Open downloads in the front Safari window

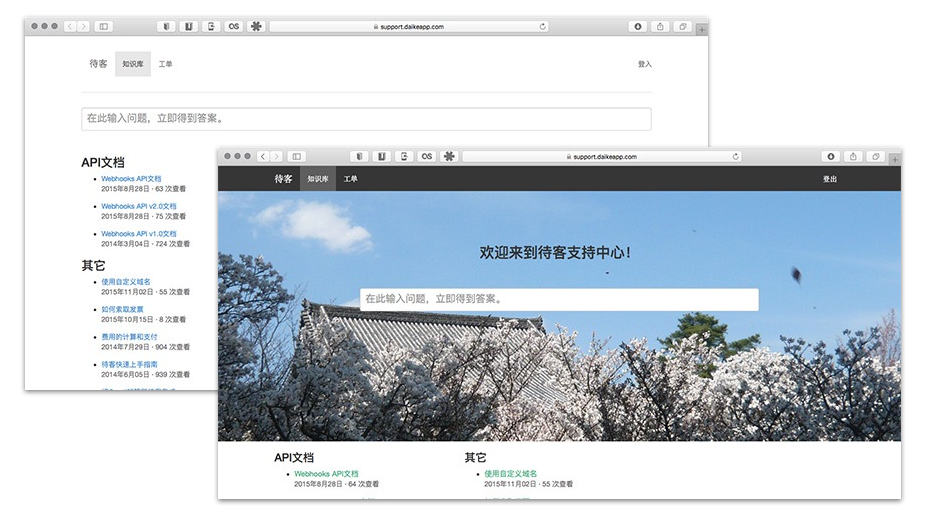(831, 157)
